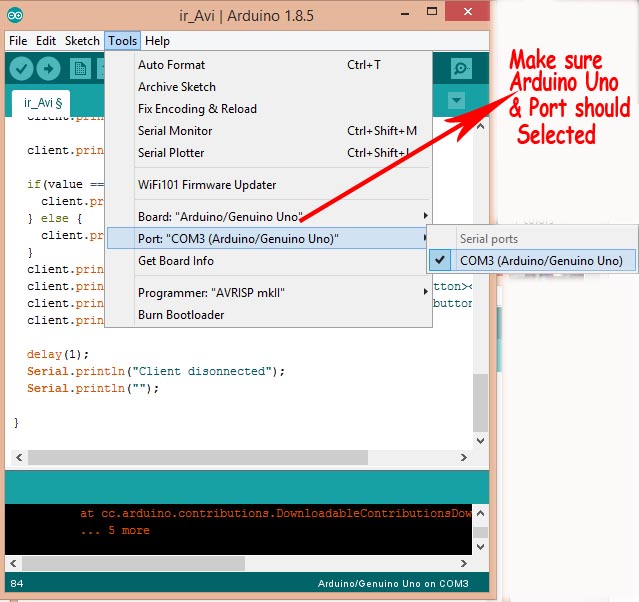Expand Programmer AVRISP mkII submenu

click(x=269, y=293)
